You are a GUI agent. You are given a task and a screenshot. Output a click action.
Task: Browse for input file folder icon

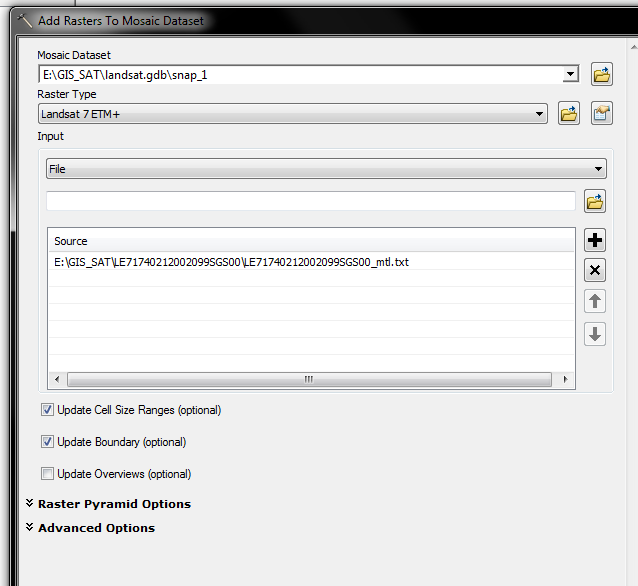(x=594, y=201)
